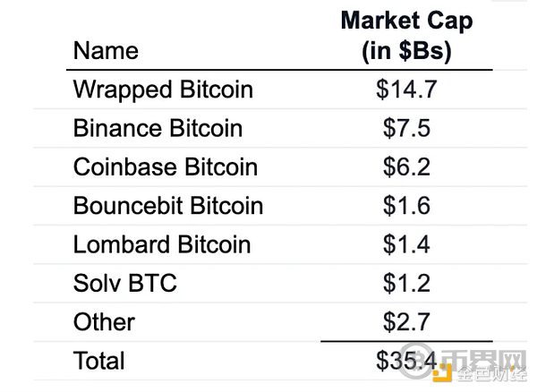Click the $6.2 market cap value
Screen dimensions: 537x392
(x=406, y=167)
